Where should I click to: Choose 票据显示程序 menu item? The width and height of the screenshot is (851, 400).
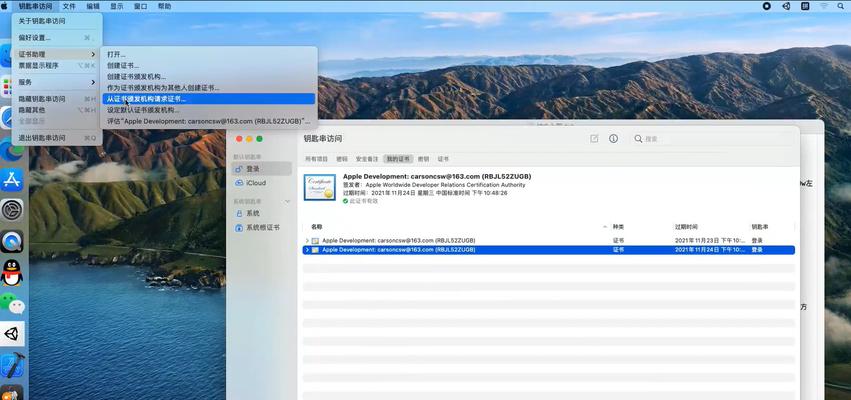pyautogui.click(x=57, y=65)
